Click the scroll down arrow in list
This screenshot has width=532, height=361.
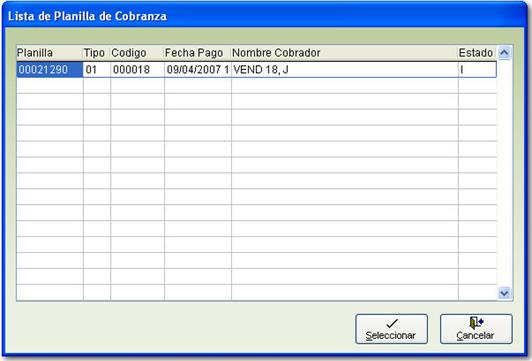coord(504,293)
